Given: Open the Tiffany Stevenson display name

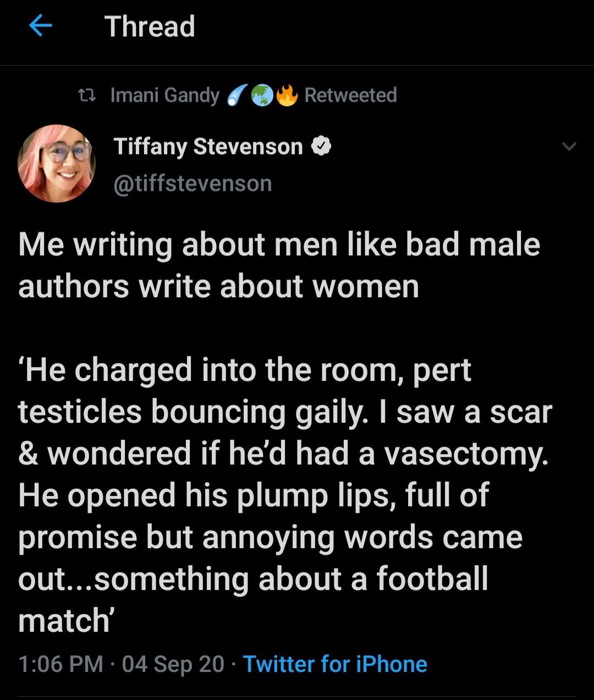Looking at the screenshot, I should (x=208, y=147).
